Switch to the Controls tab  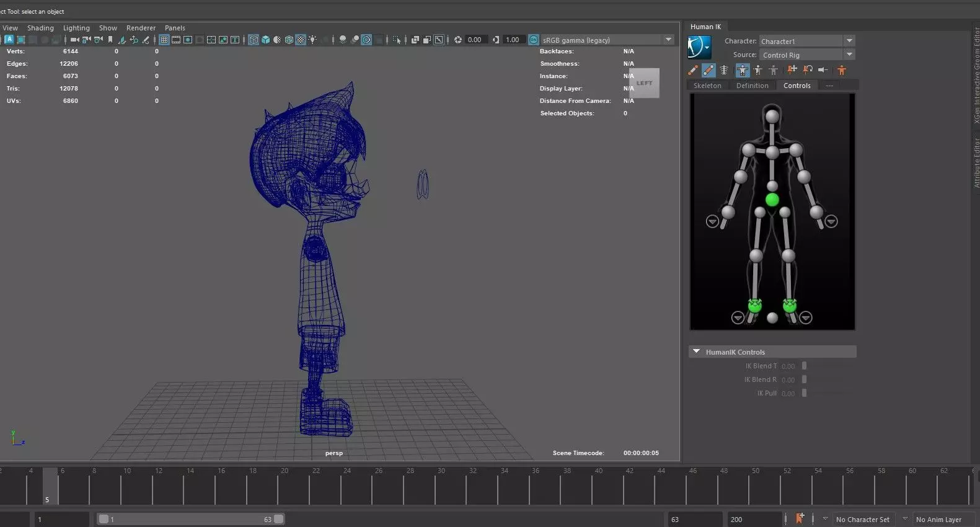click(797, 86)
